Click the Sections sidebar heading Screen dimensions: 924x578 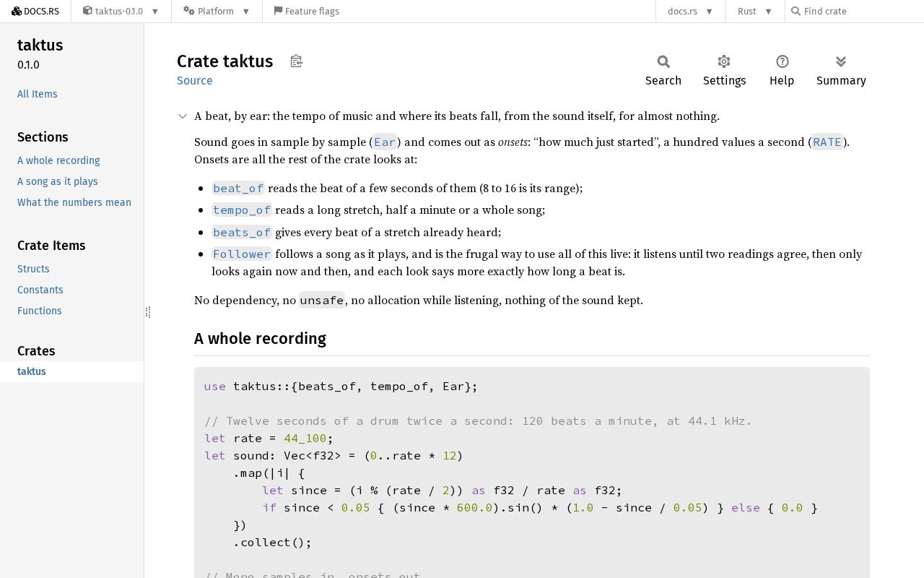click(43, 137)
